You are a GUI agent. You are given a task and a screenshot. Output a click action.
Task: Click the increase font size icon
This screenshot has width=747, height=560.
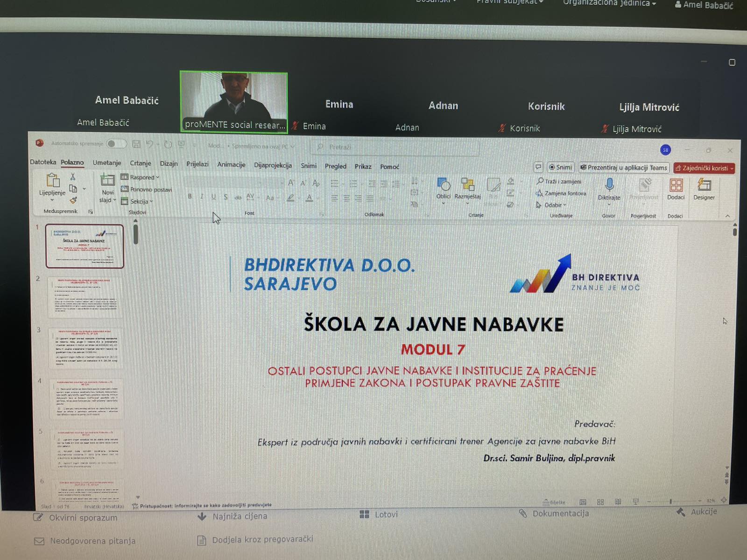pos(291,183)
